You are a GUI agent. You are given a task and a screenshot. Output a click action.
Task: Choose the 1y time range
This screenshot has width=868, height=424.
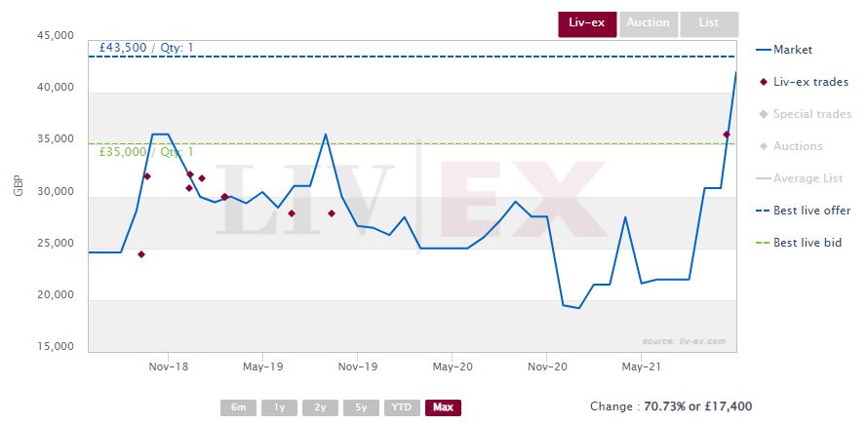[x=279, y=407]
